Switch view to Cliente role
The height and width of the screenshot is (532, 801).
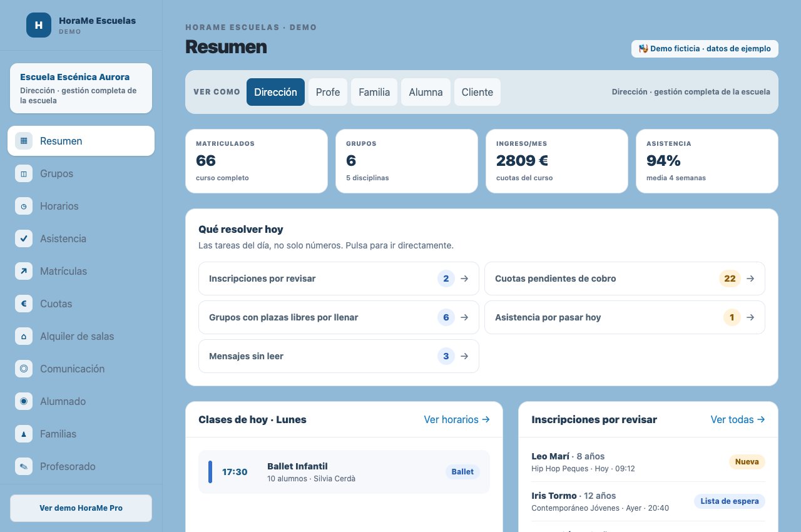click(477, 92)
